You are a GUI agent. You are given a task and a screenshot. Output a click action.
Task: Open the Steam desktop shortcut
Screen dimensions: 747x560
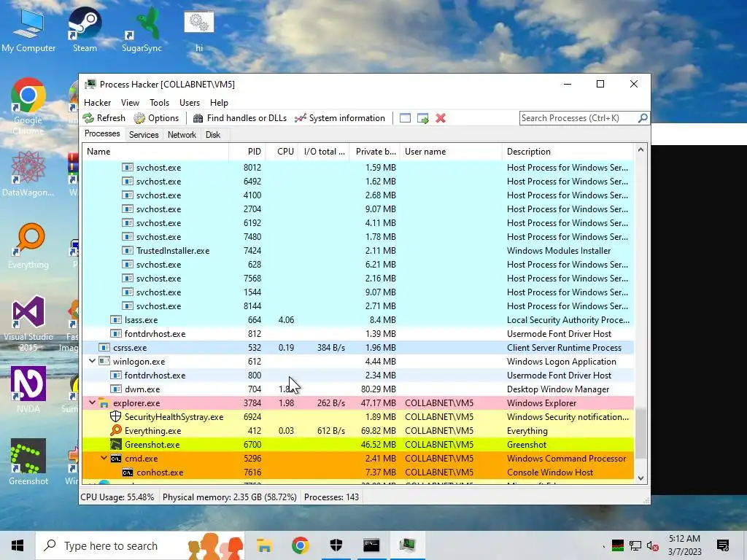85,29
